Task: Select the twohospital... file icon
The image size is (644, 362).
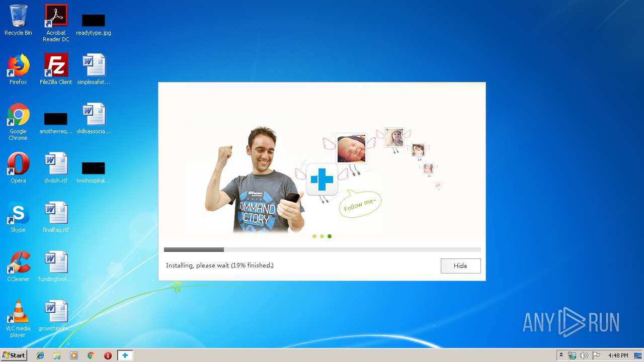Action: tap(94, 172)
